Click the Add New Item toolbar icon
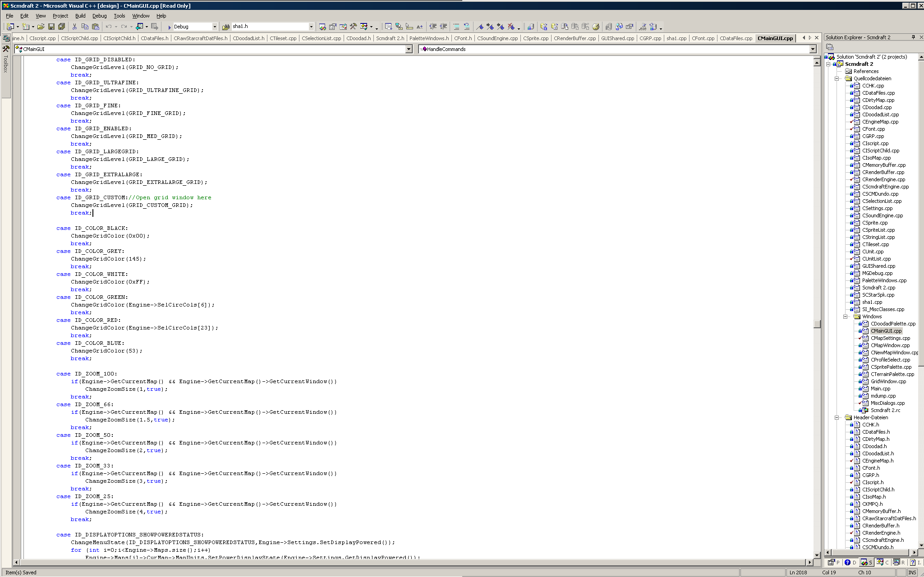 click(26, 27)
